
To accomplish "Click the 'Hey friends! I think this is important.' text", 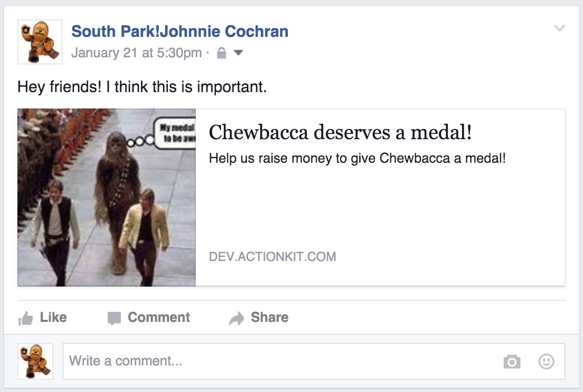I will 142,87.
